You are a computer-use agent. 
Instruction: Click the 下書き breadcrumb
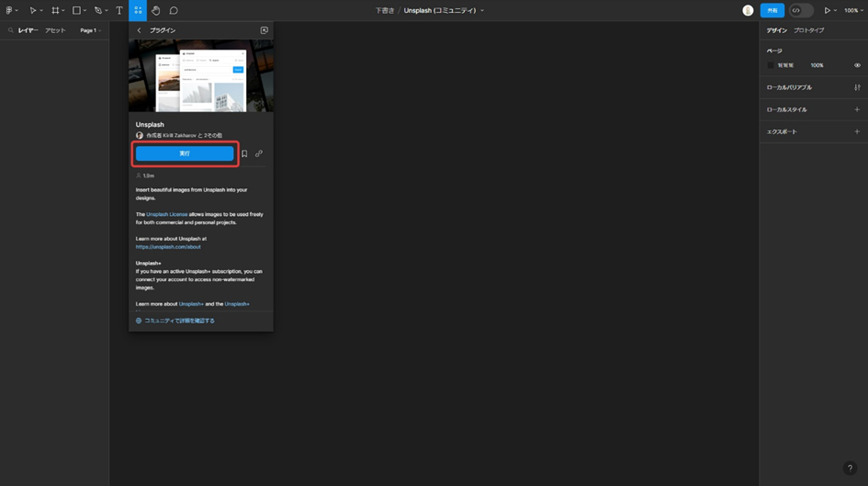[x=384, y=10]
